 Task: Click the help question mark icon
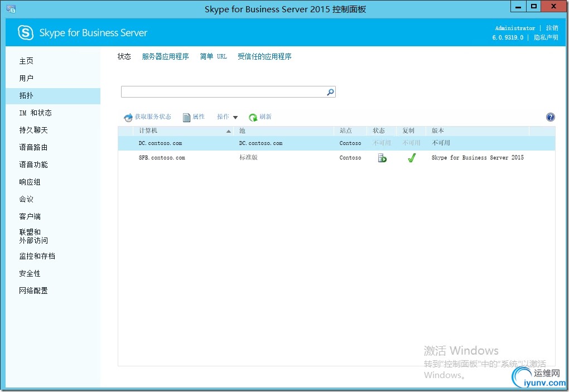pos(550,117)
